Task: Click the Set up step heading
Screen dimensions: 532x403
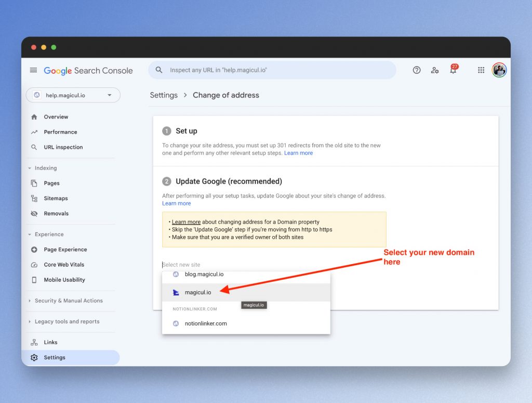Action: (187, 131)
